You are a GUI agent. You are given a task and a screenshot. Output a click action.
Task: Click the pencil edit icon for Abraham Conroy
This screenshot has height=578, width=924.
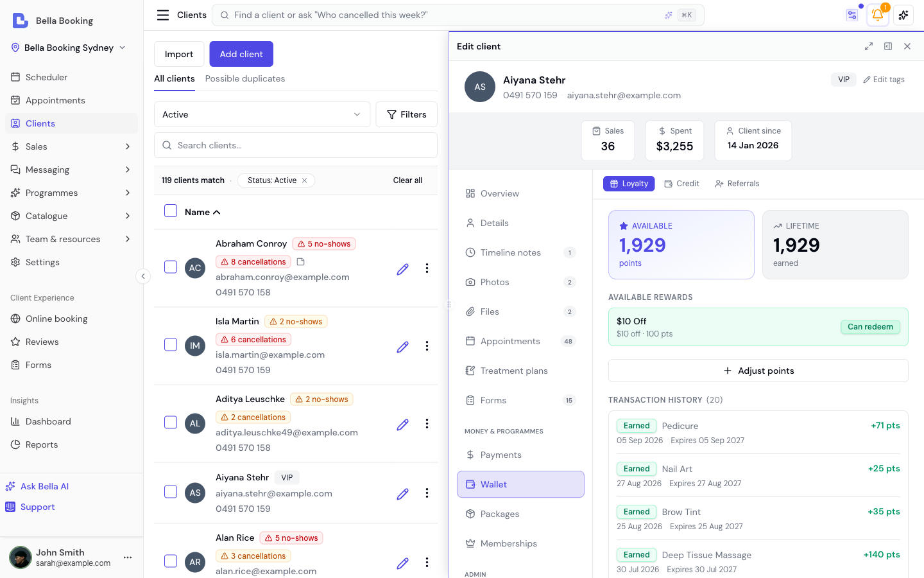[x=402, y=269]
